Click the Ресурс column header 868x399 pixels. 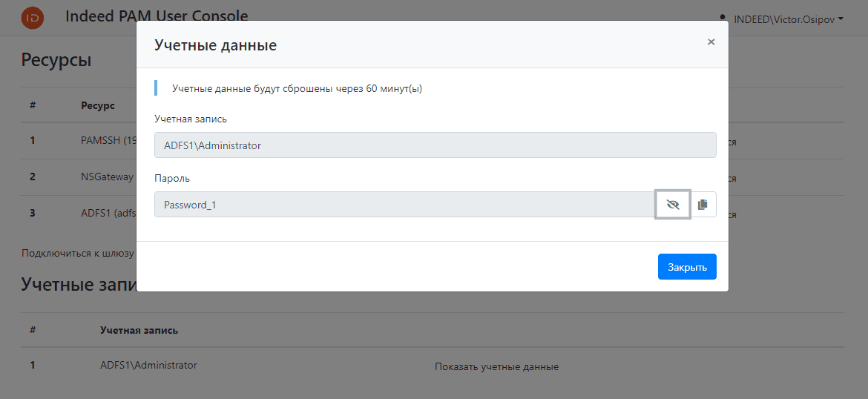98,106
